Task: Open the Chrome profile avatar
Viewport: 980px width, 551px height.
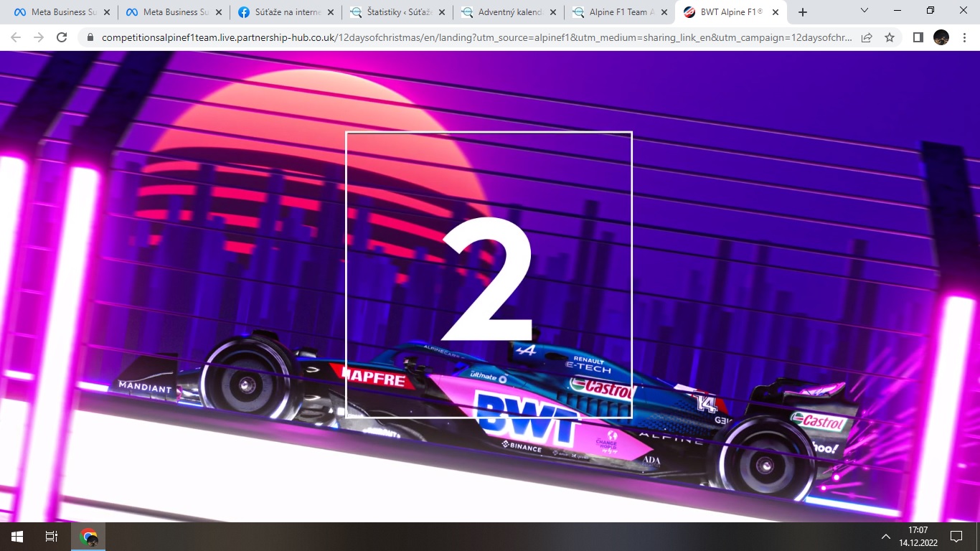Action: tap(941, 38)
